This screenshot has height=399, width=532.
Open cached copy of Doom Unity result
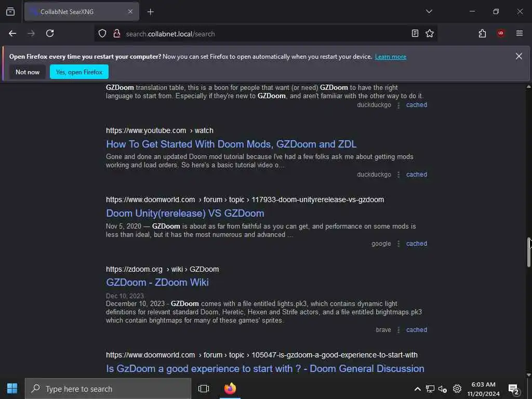(x=417, y=244)
